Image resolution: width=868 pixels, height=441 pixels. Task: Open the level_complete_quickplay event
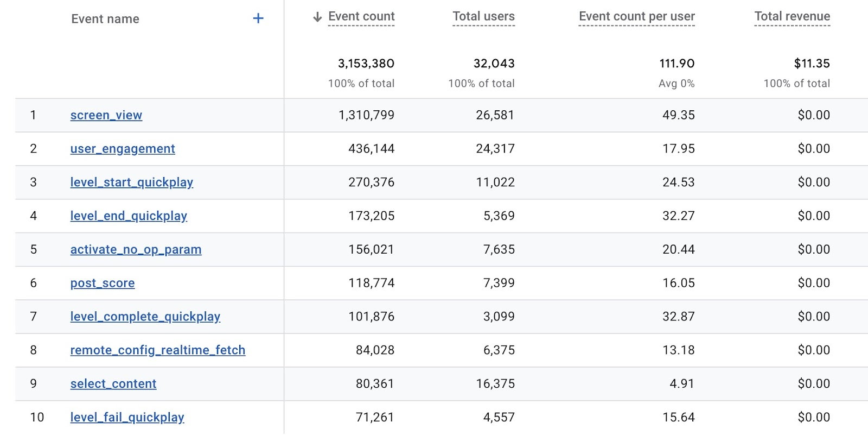145,317
